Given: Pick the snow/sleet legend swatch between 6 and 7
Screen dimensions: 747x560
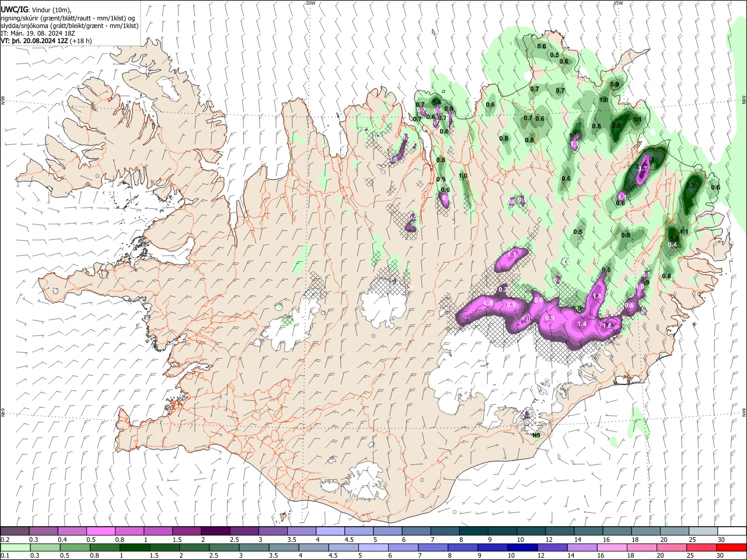Looking at the screenshot, I should (x=416, y=531).
